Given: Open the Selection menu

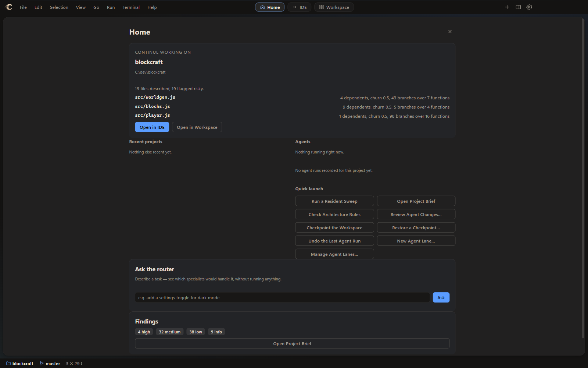Looking at the screenshot, I should [x=59, y=7].
